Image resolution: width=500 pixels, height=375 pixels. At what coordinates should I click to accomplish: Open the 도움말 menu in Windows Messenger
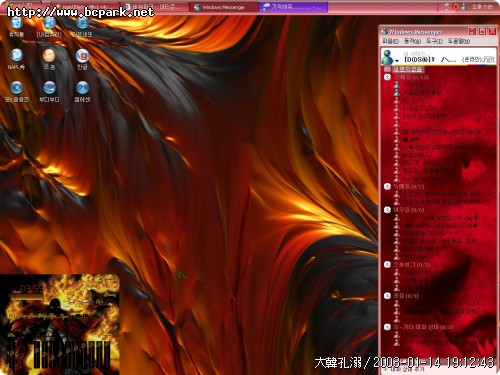[459, 41]
